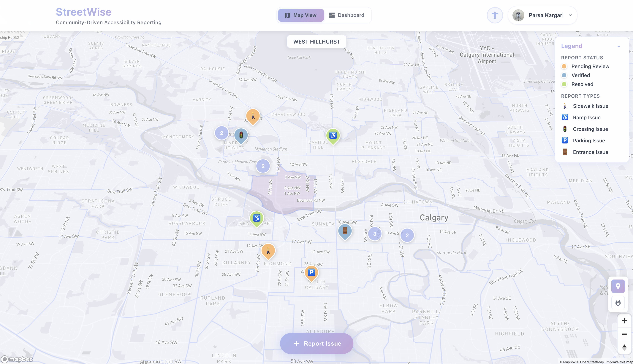Click the Pending Review orange status swatch
The height and width of the screenshot is (364, 633).
point(564,66)
